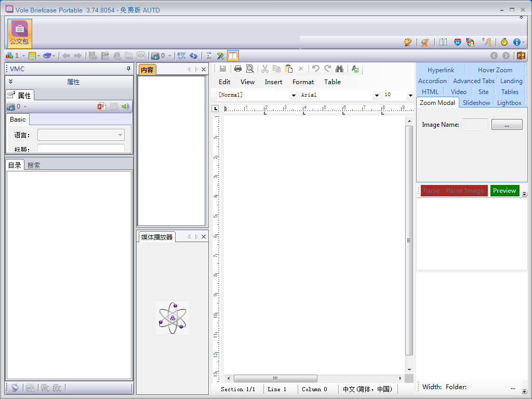Click the blue code brackets icon
This screenshot has width=532, height=399.
coord(194,56)
